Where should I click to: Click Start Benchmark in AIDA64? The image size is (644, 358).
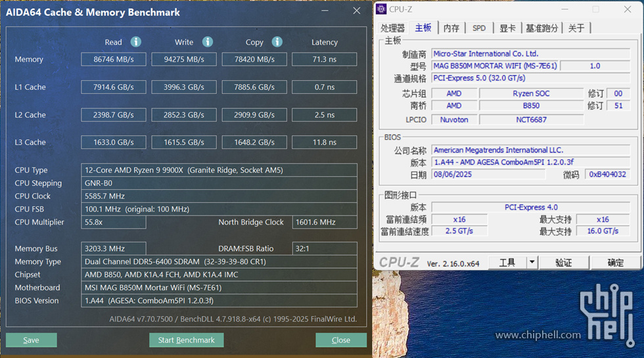[187, 340]
